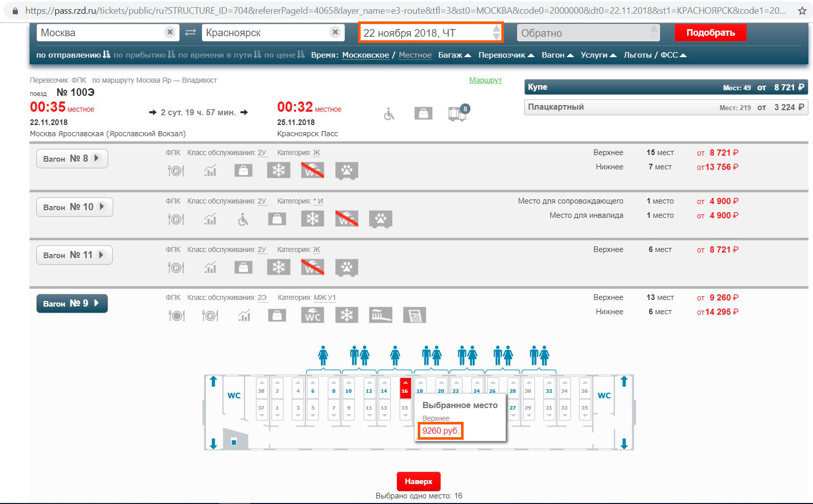Clear the Москва departure field
Screen dimensions: 813x504
tap(170, 32)
